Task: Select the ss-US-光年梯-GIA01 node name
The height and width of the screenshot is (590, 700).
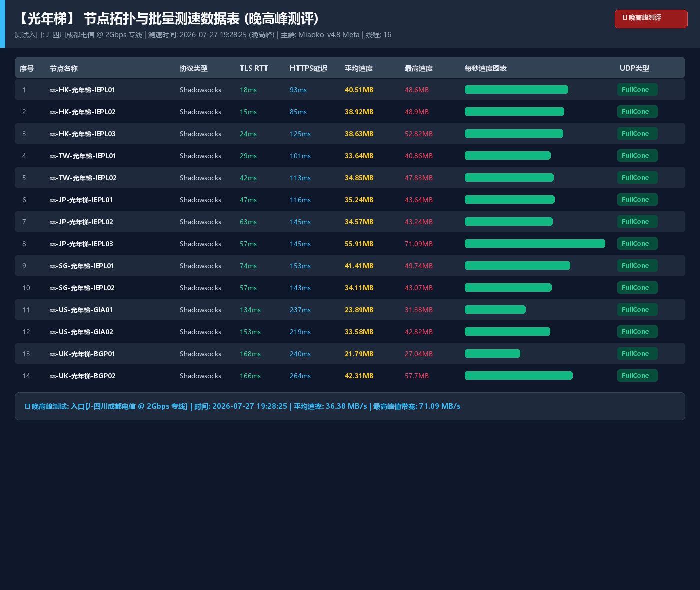Action: pos(81,310)
